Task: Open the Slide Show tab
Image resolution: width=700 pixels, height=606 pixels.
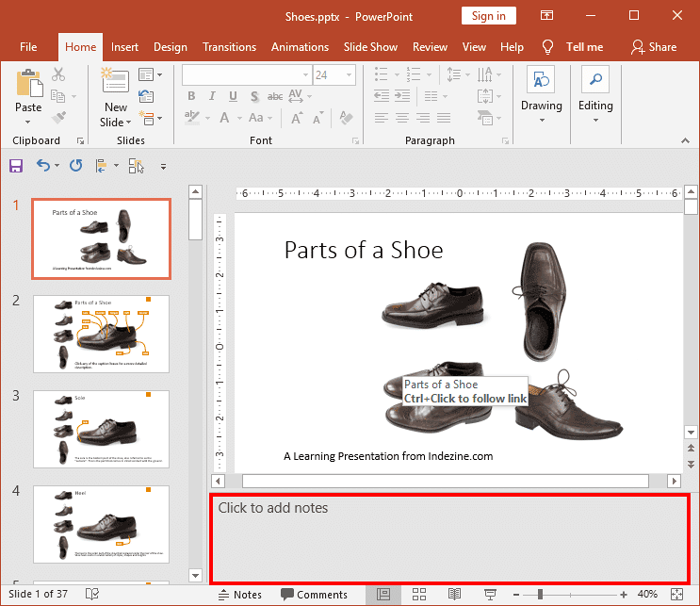Action: (x=370, y=47)
